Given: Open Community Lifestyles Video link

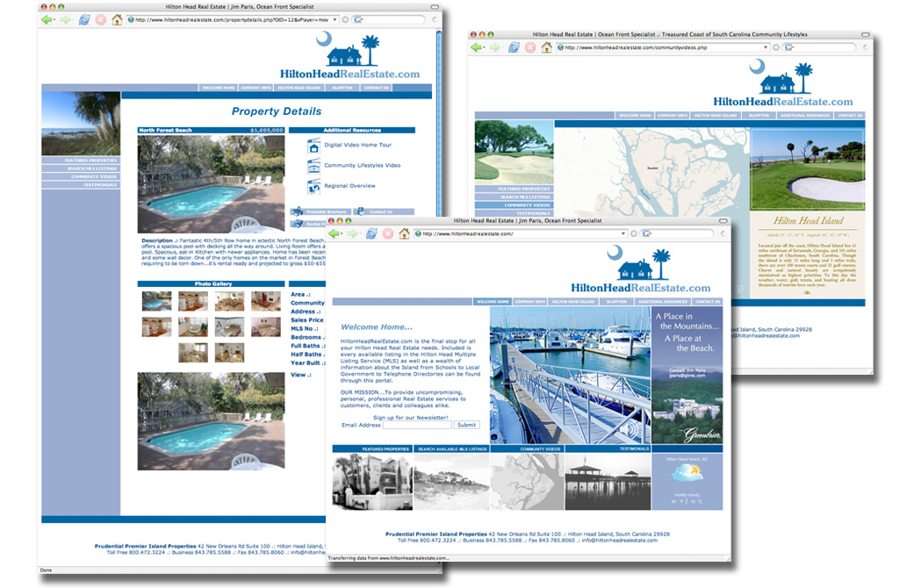Looking at the screenshot, I should (363, 166).
